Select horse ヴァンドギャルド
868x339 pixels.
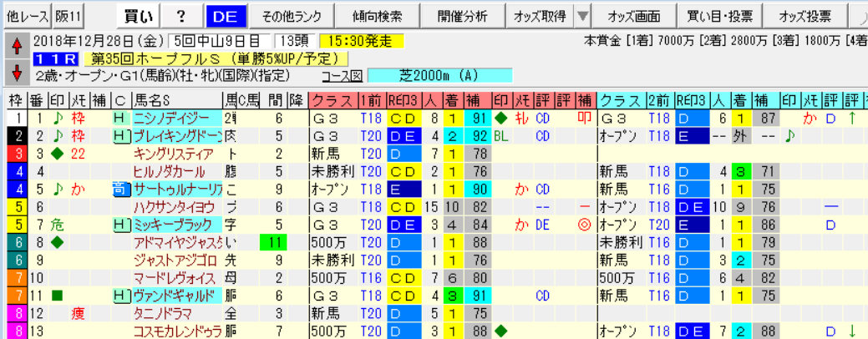pyautogui.click(x=176, y=296)
